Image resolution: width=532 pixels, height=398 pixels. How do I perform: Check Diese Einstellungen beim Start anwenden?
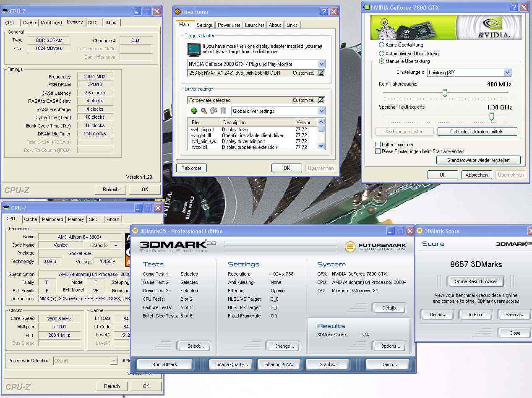[378, 151]
